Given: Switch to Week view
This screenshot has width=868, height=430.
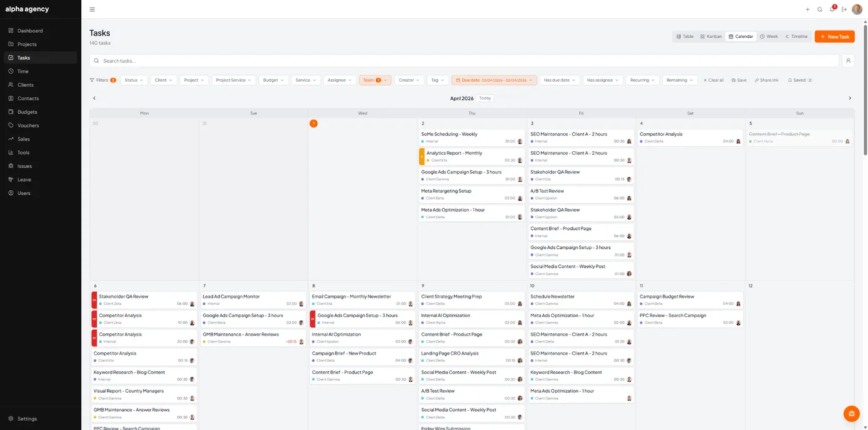Looking at the screenshot, I should point(769,37).
